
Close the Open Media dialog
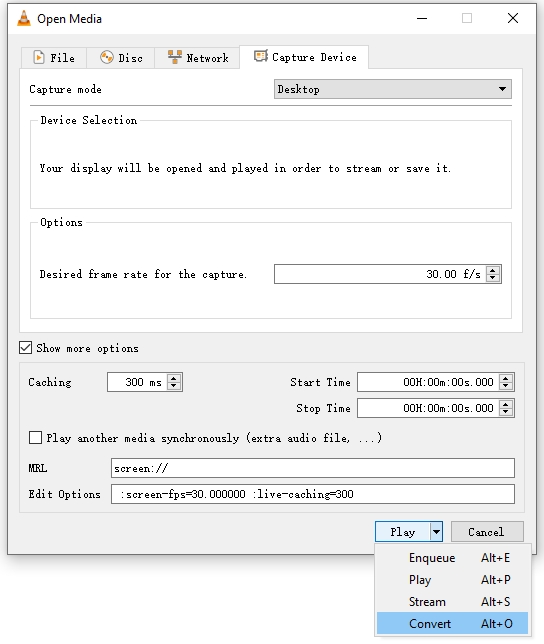tap(513, 18)
